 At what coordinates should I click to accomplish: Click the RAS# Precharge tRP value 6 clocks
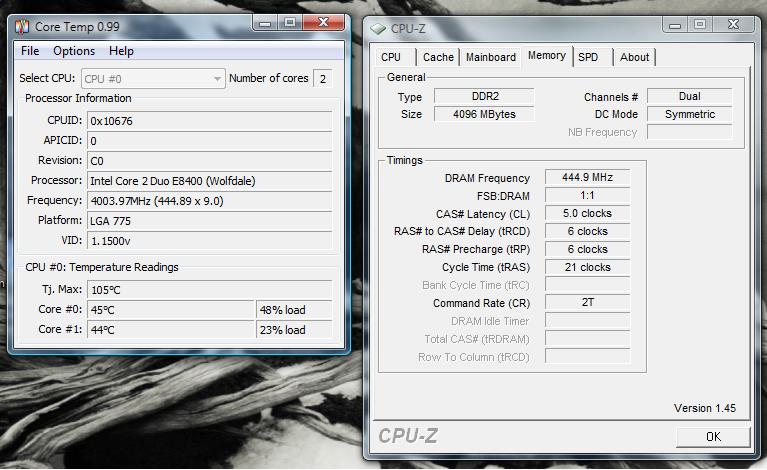(x=587, y=249)
